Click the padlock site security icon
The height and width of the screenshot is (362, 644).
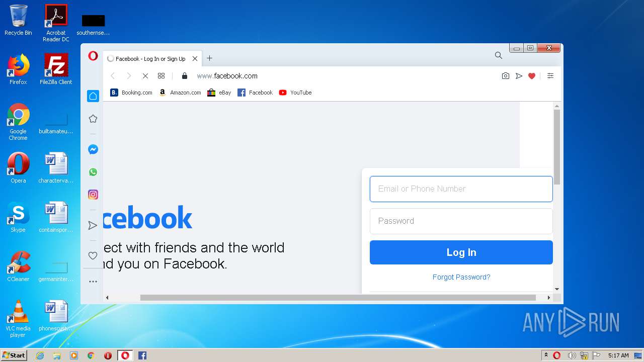[x=185, y=76]
